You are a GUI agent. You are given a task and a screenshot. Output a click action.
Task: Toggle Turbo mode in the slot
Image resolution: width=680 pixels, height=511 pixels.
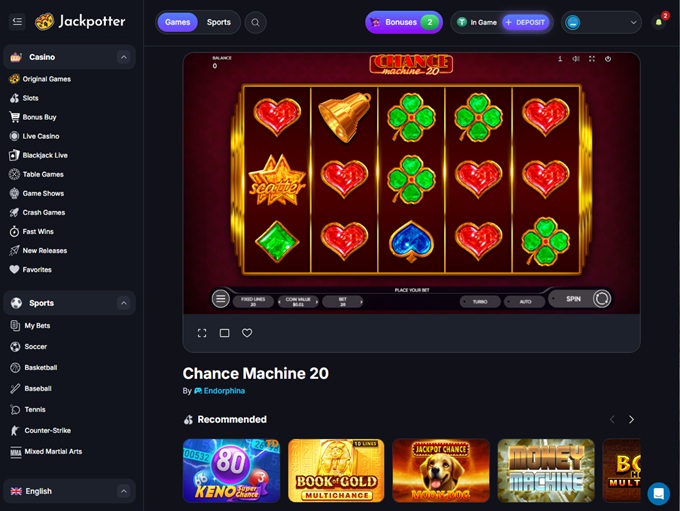click(x=480, y=301)
